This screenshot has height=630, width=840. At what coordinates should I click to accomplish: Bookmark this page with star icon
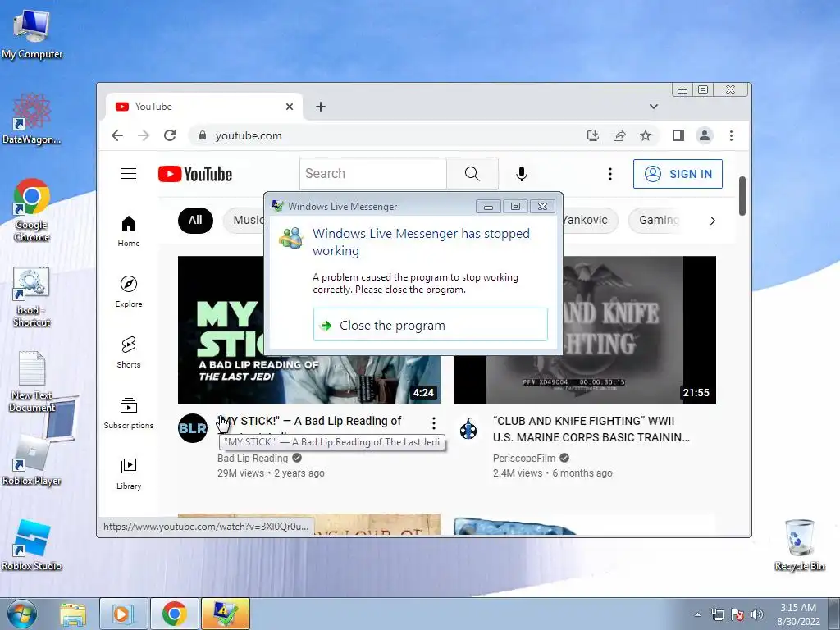[646, 135]
